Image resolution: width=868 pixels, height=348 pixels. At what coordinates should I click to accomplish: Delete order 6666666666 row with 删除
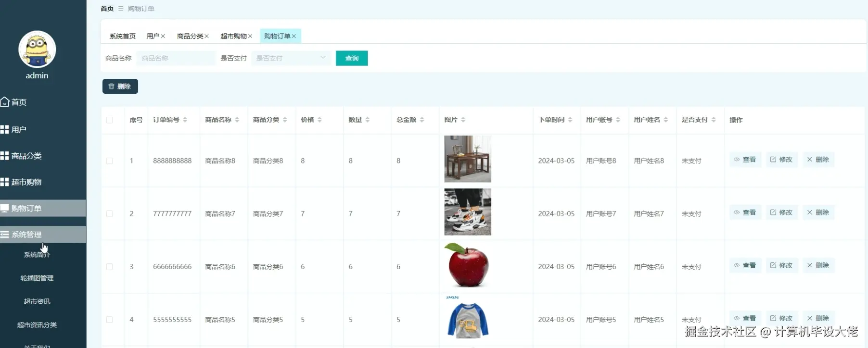pyautogui.click(x=818, y=265)
